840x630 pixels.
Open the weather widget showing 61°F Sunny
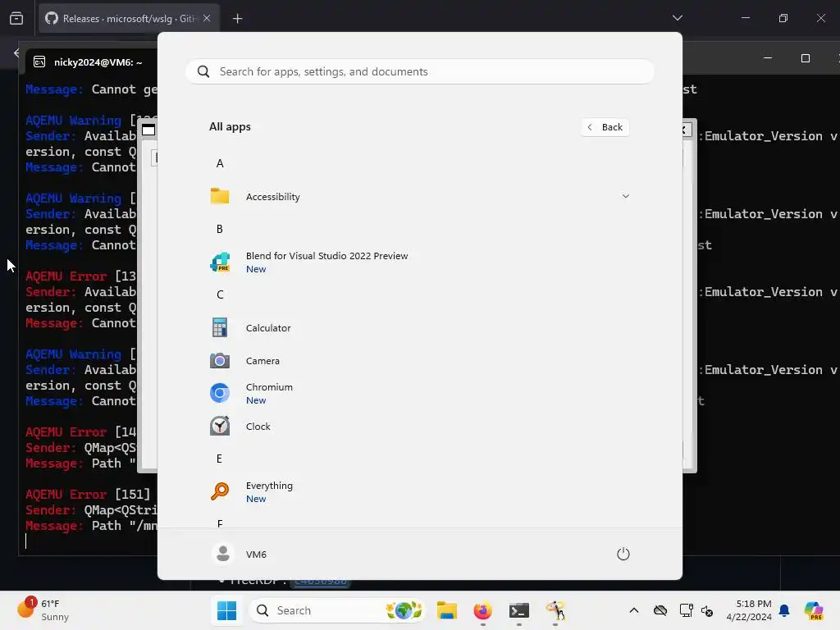44,610
